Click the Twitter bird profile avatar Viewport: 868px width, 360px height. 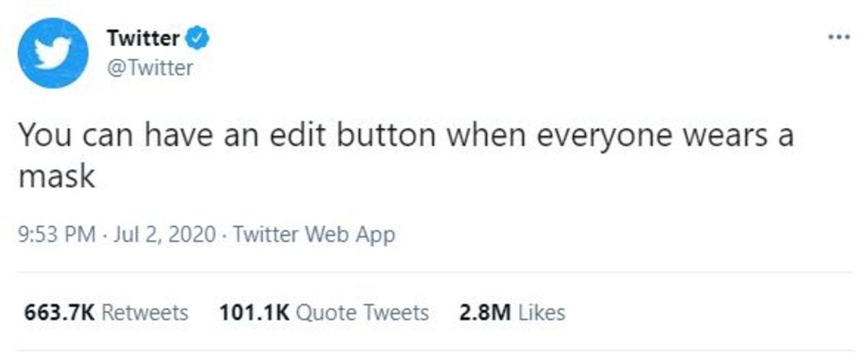(x=53, y=51)
